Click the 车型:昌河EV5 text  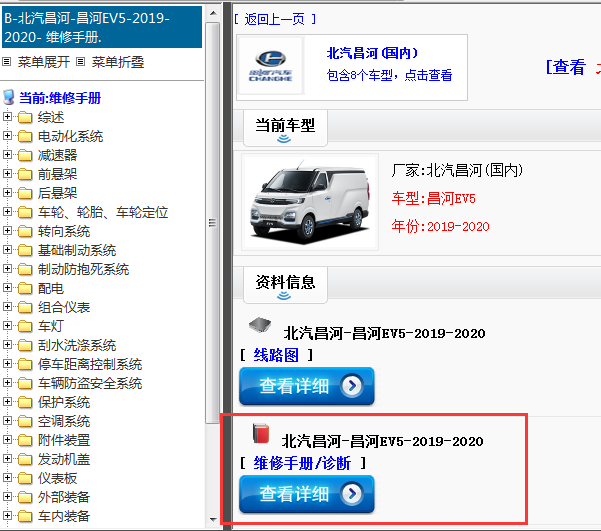click(x=434, y=199)
